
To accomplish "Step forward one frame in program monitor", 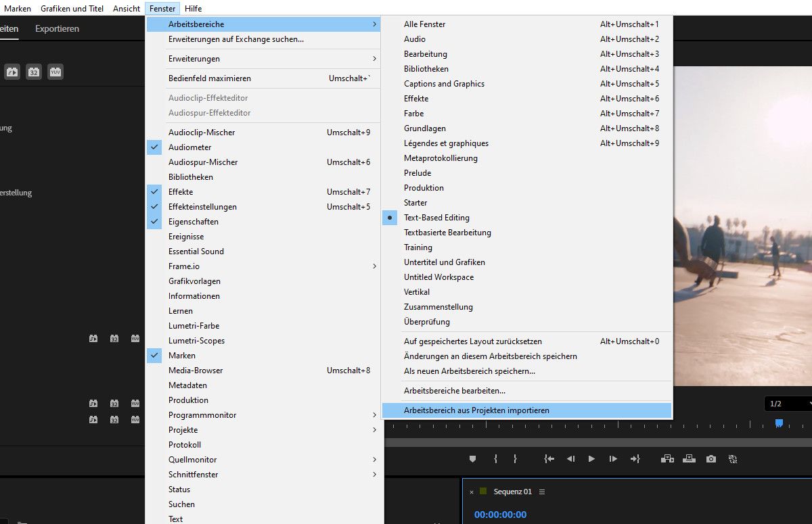I will click(x=613, y=458).
